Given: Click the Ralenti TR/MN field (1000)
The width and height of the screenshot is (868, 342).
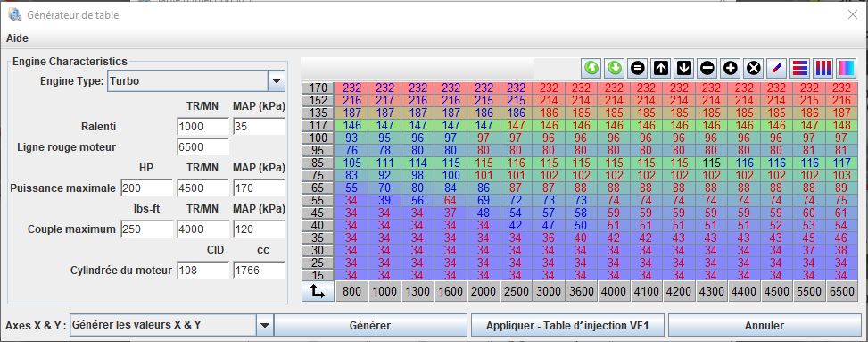Looking at the screenshot, I should click(203, 126).
